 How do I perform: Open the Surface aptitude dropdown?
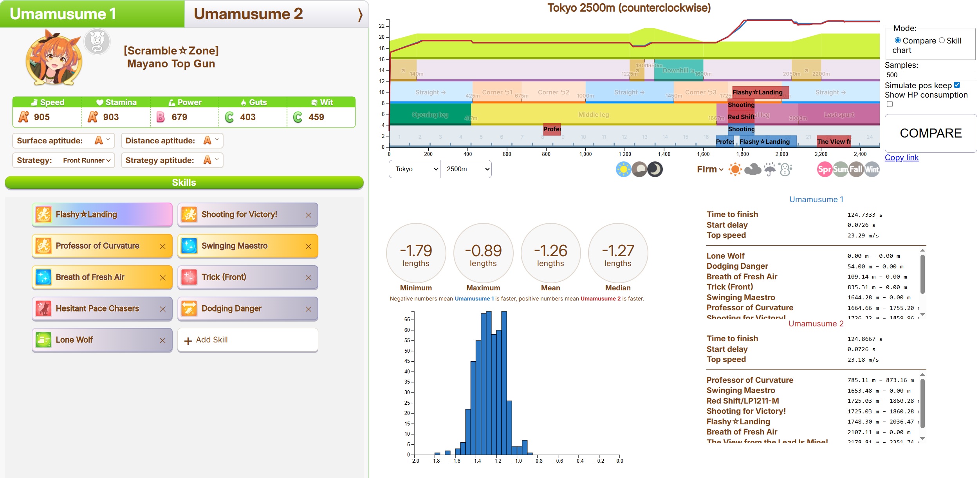[x=103, y=140]
